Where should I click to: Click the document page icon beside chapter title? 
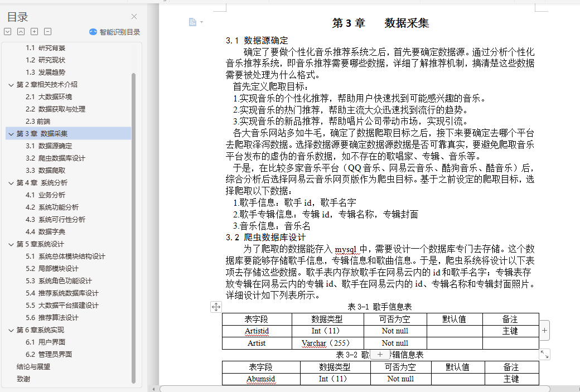[x=193, y=22]
